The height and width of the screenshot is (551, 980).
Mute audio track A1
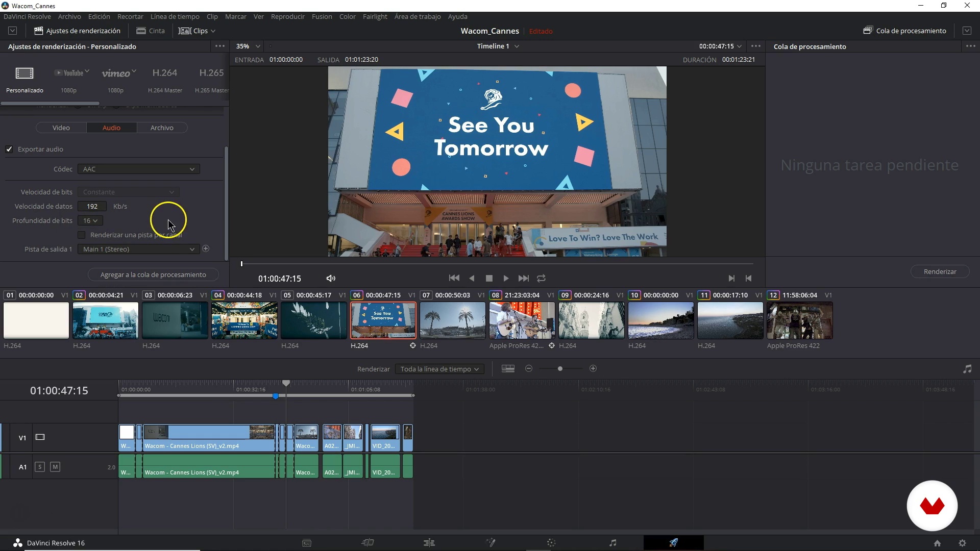pyautogui.click(x=55, y=467)
